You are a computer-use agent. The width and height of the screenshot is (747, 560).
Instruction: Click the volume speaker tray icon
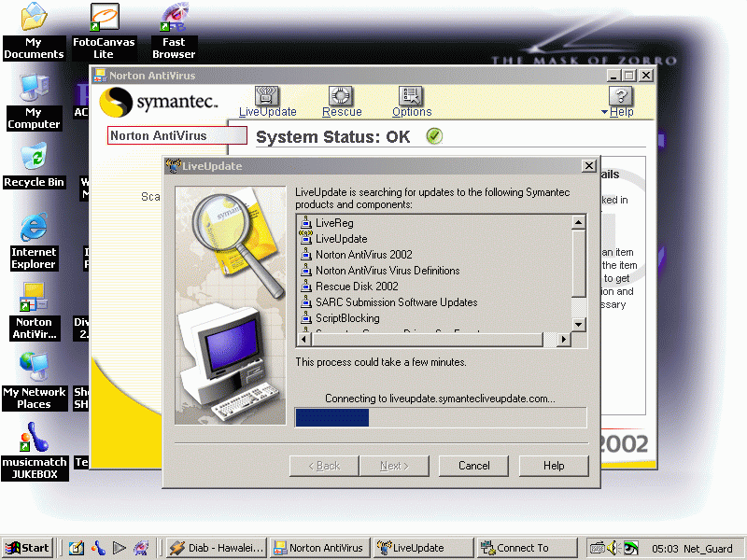pyautogui.click(x=613, y=548)
